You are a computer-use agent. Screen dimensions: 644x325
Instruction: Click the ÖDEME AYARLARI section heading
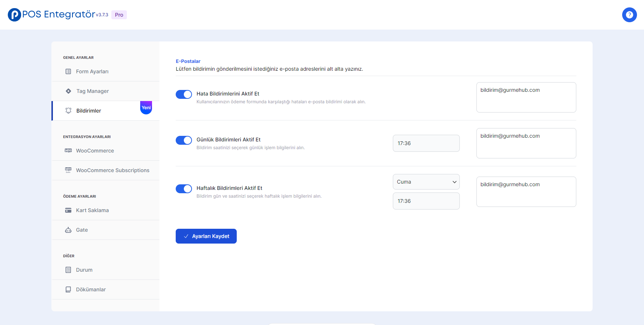[80, 197]
